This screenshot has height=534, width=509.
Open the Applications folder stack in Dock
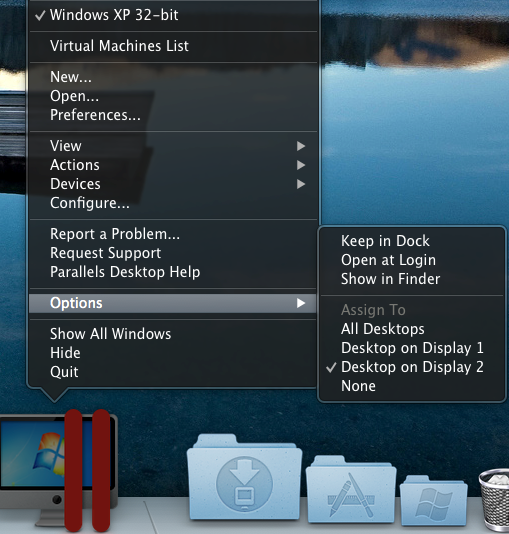(x=351, y=489)
